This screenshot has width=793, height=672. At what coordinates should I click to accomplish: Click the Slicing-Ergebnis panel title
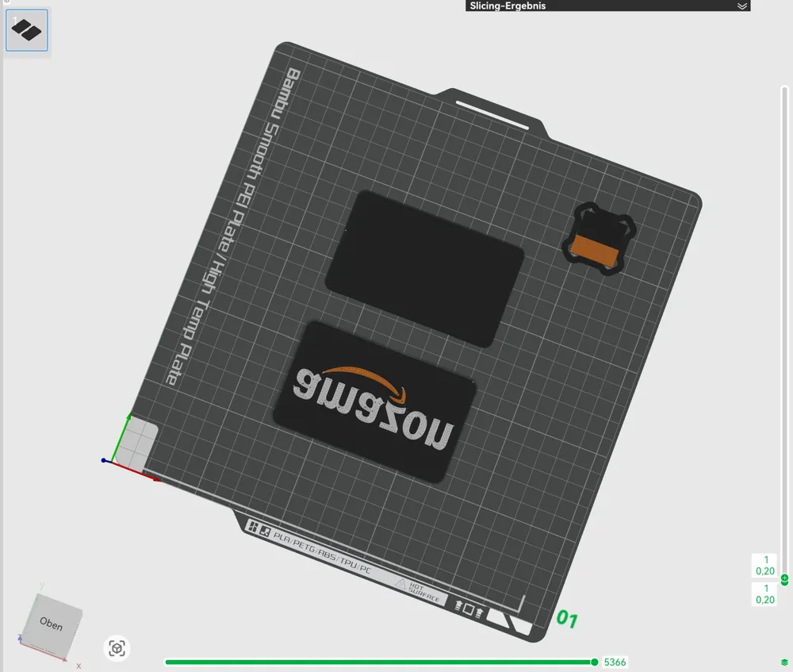[x=508, y=6]
